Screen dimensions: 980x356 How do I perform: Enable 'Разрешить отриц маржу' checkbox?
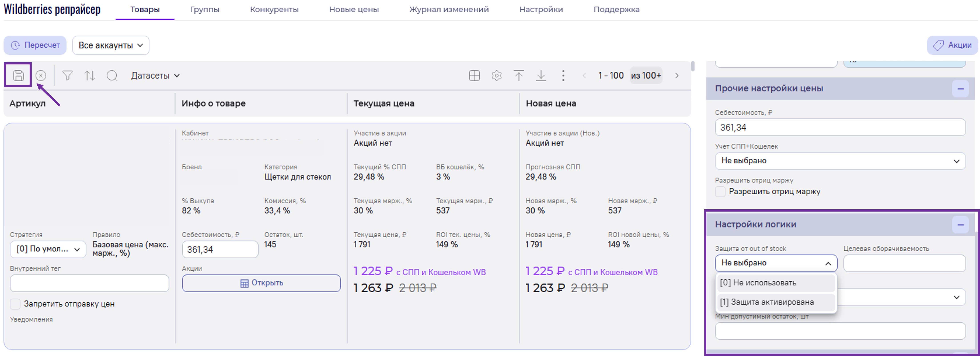(720, 192)
